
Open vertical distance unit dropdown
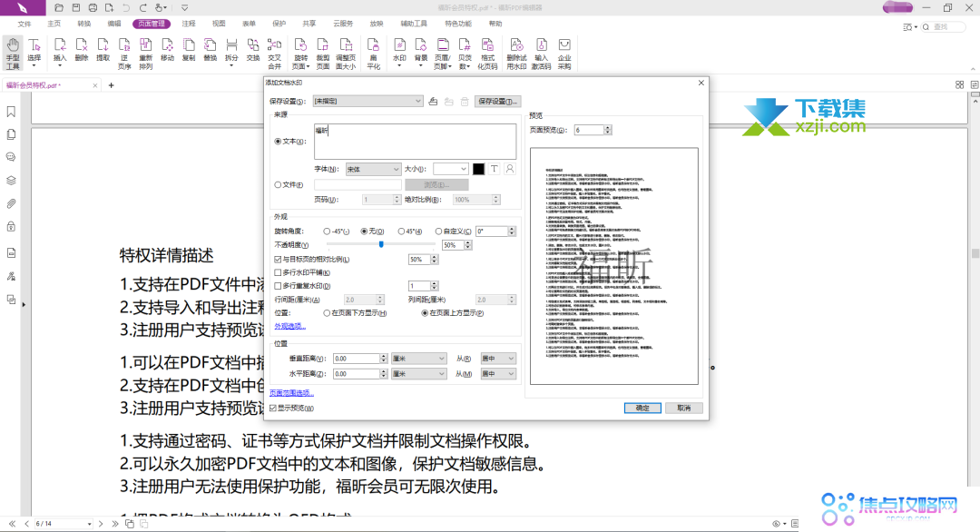pos(418,359)
